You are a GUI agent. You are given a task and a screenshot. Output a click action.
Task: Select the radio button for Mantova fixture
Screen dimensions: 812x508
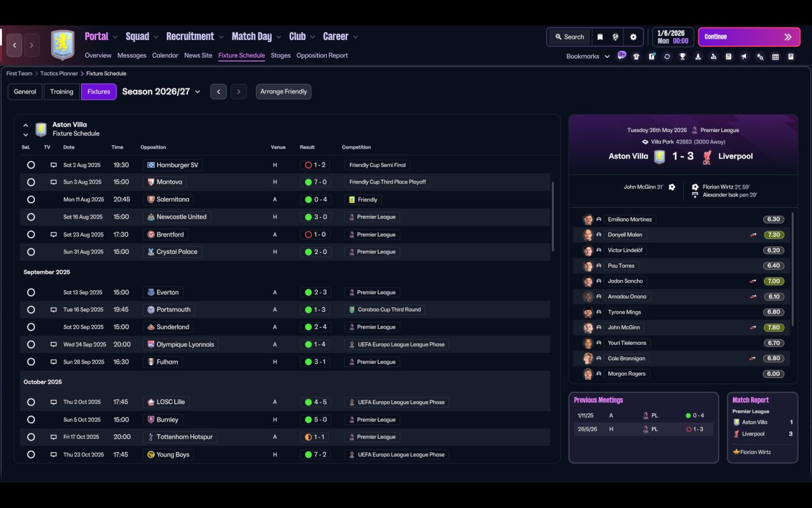(31, 182)
